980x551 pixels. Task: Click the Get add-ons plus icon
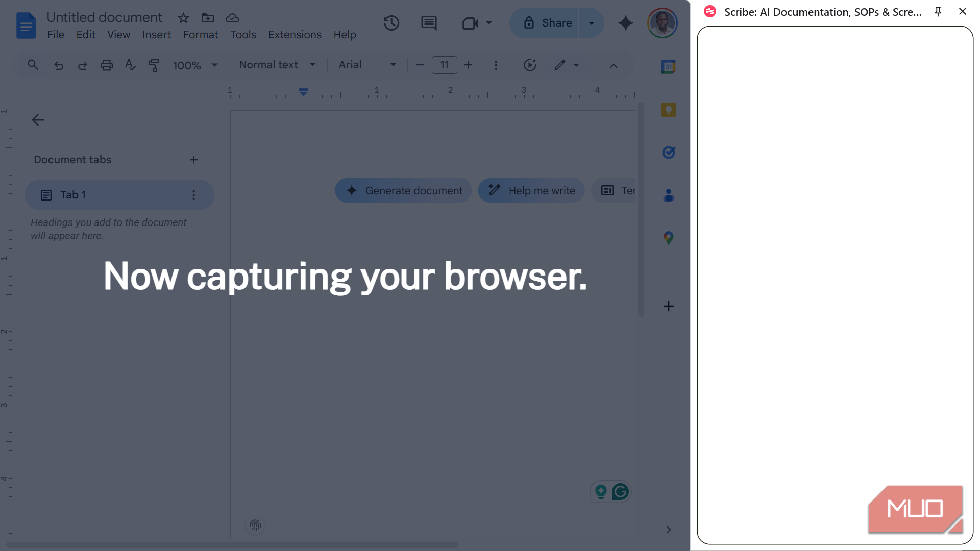coord(669,306)
